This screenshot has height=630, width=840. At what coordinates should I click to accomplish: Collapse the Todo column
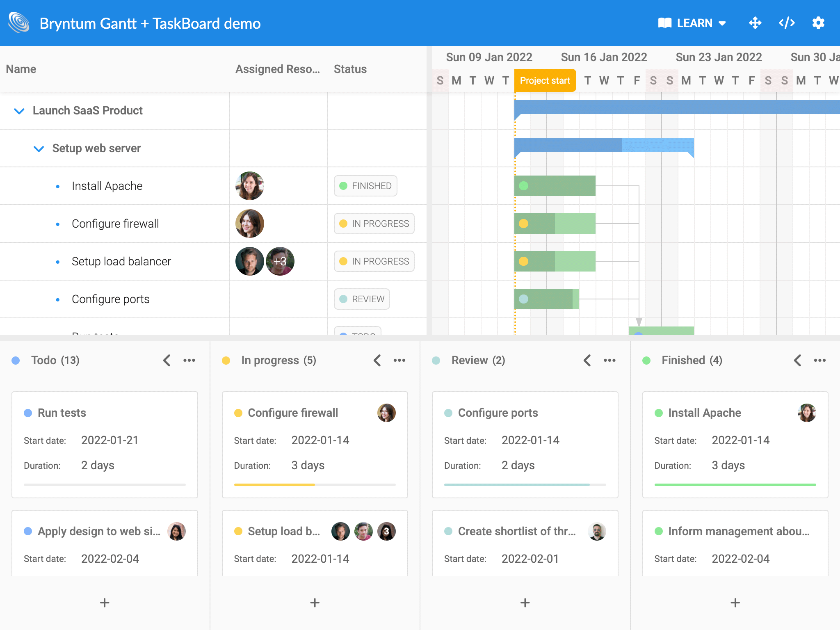point(167,360)
